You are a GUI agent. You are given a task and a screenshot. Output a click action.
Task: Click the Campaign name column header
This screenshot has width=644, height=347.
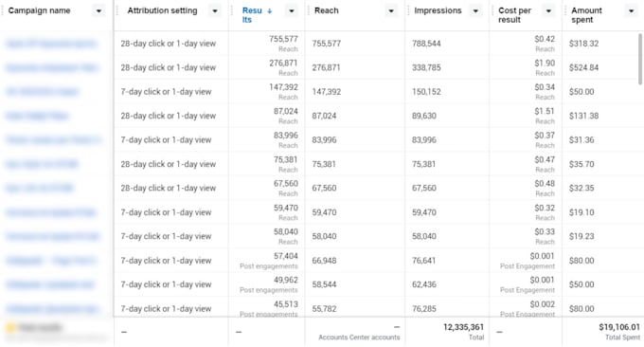click(x=39, y=10)
